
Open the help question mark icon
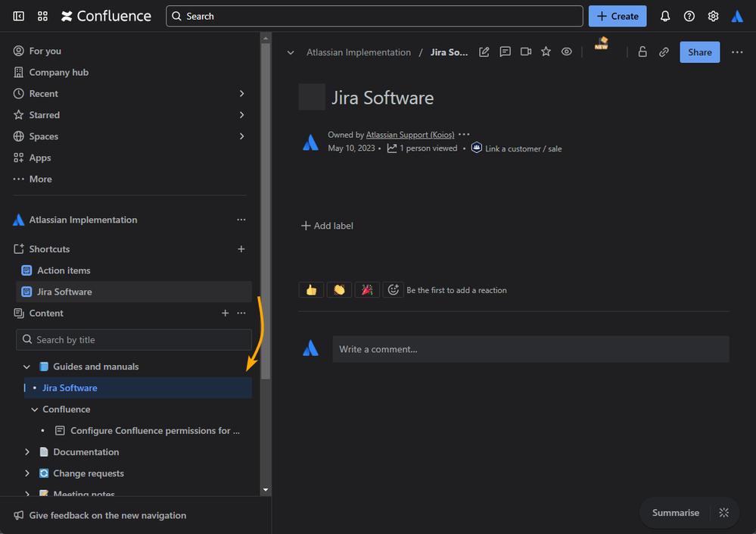[689, 16]
